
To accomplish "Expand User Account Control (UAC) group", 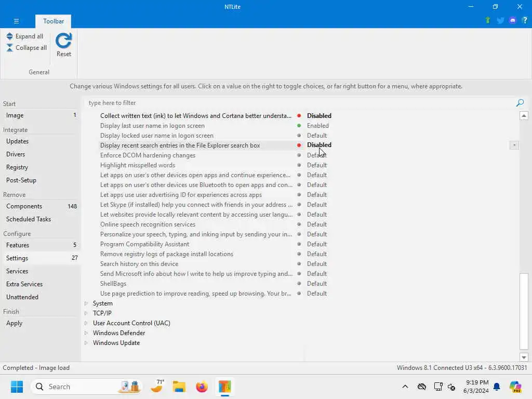I will pos(86,323).
